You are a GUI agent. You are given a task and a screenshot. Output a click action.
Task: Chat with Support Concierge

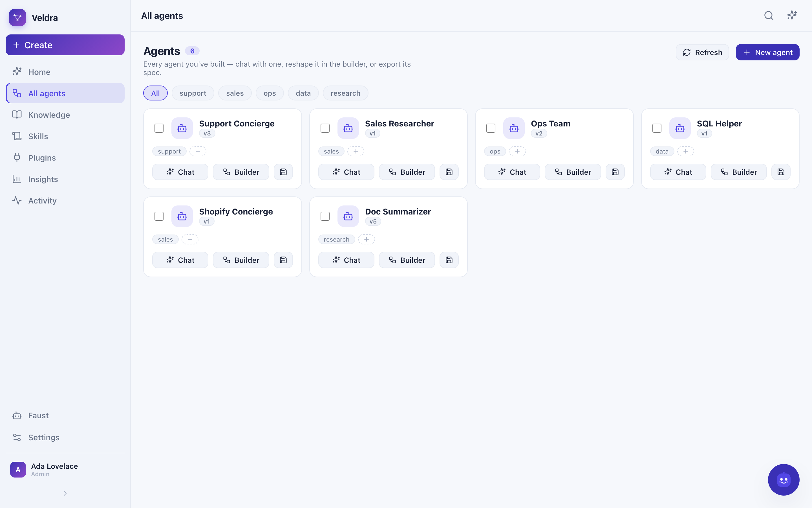coord(180,172)
